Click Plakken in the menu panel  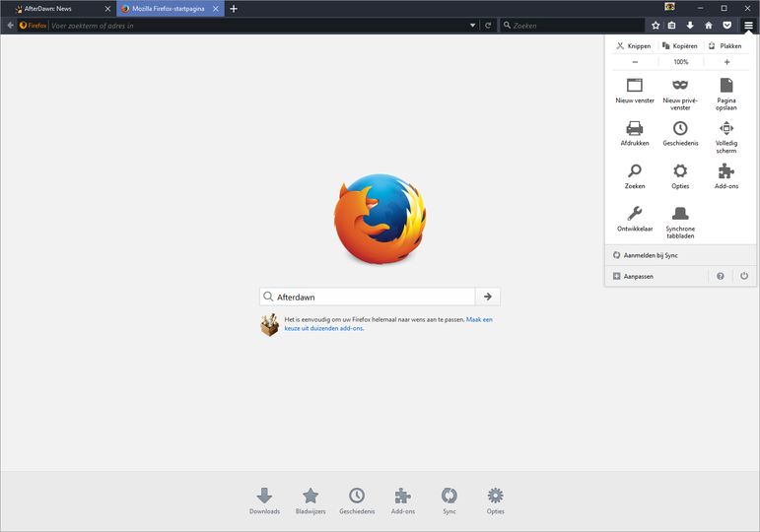[725, 46]
